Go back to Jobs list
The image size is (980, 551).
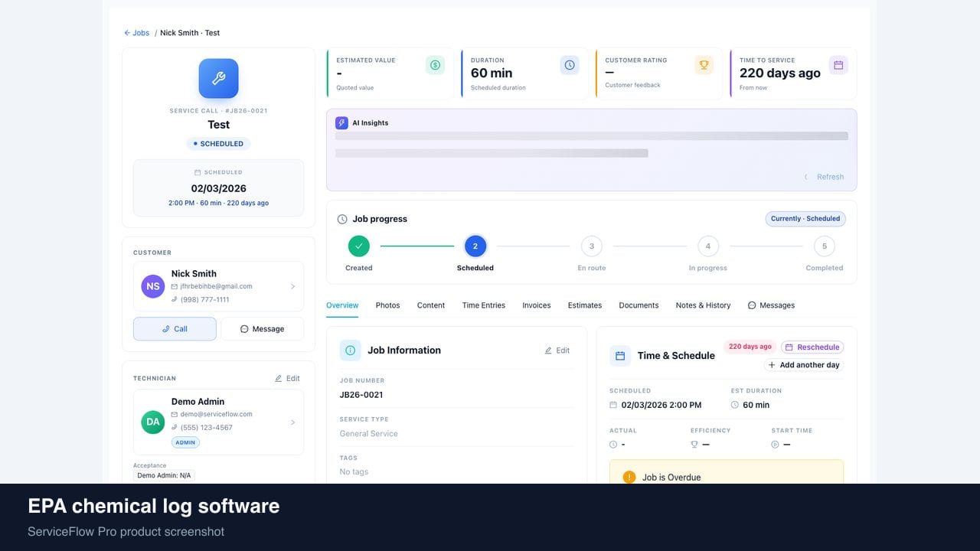click(137, 33)
